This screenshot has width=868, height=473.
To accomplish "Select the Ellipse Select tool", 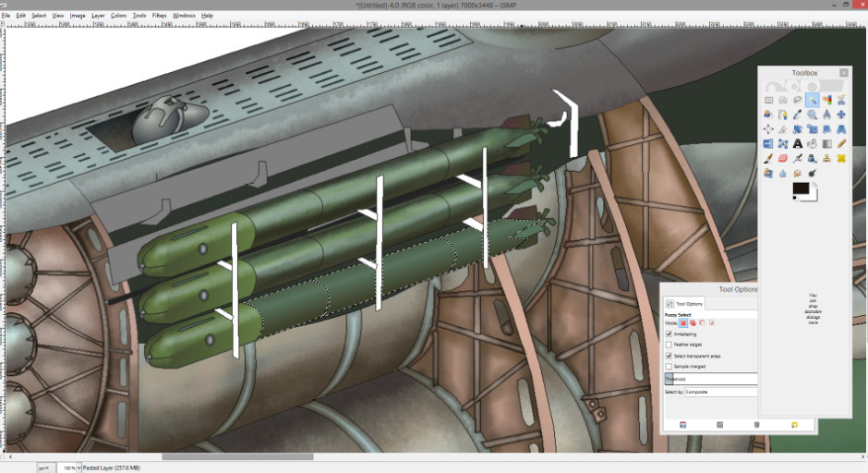I will 783,101.
